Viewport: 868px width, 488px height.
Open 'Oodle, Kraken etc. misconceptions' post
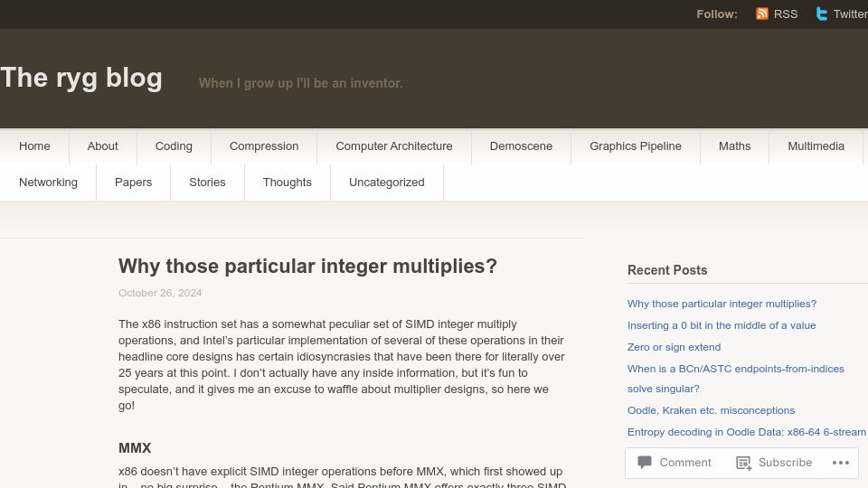tap(711, 410)
